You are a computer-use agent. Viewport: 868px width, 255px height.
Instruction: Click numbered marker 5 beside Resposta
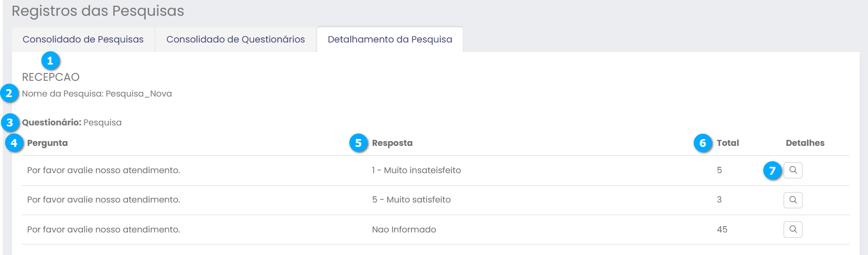coord(359,143)
